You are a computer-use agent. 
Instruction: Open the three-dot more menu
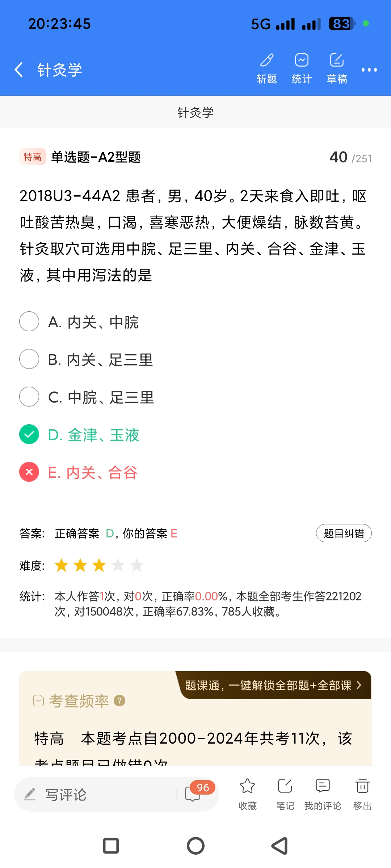(369, 70)
